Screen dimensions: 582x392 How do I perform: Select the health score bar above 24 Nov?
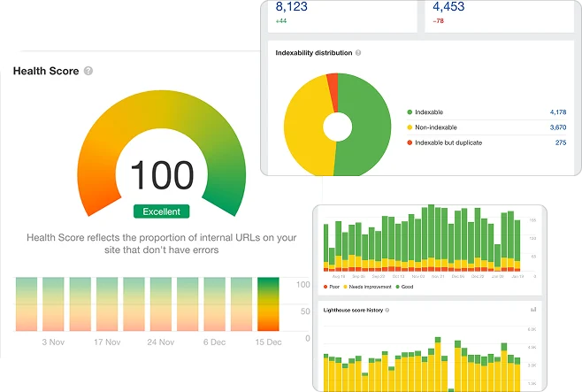[x=161, y=304]
